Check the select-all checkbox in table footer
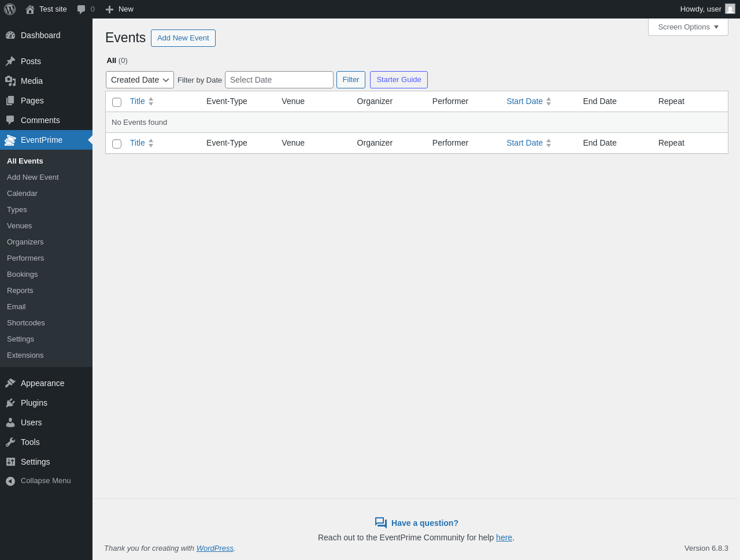 click(117, 144)
